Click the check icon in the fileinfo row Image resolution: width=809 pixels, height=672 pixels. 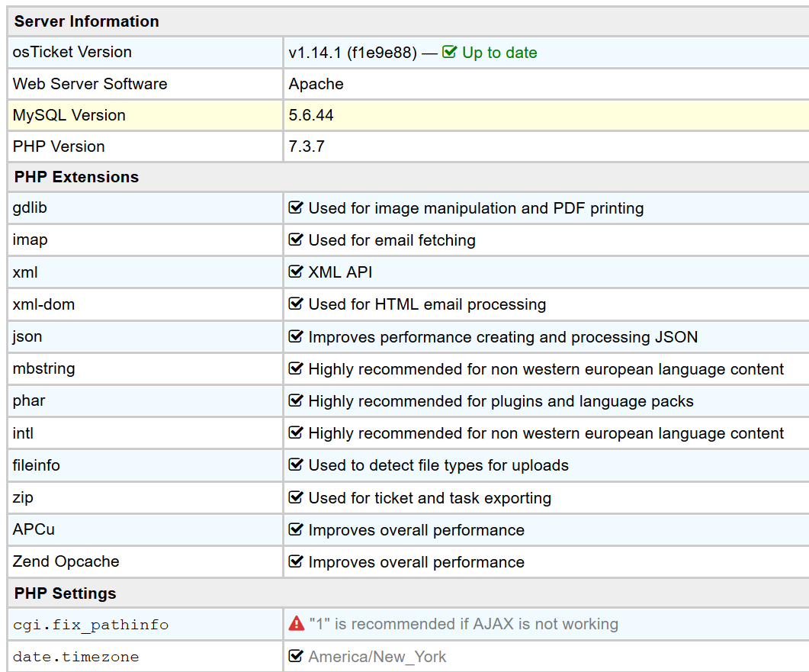(296, 465)
